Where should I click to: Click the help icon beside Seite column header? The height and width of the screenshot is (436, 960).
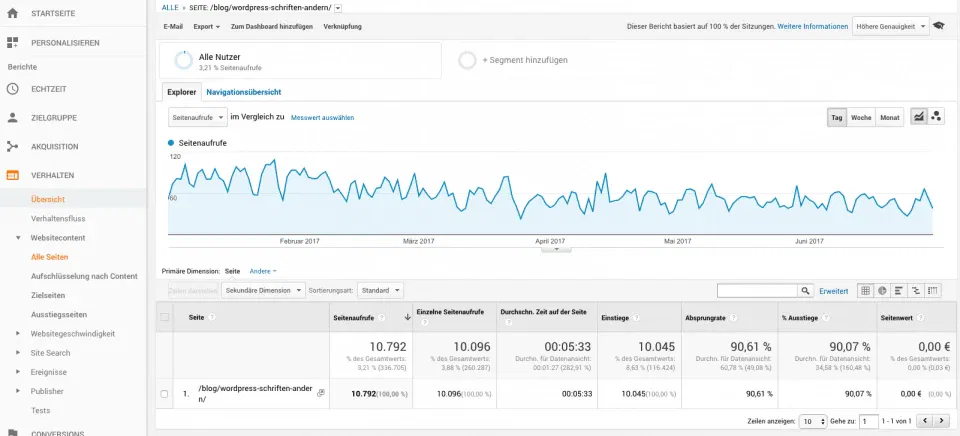pos(212,317)
